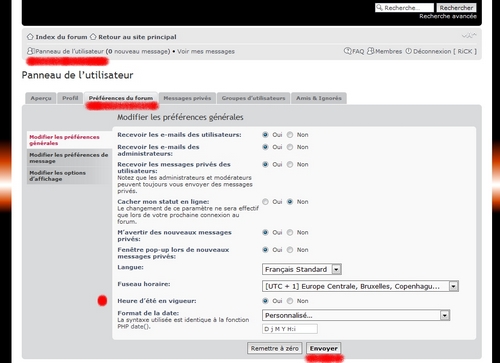Select Modifier les préférences générales in sidebar
This screenshot has height=363, width=500.
point(69,140)
